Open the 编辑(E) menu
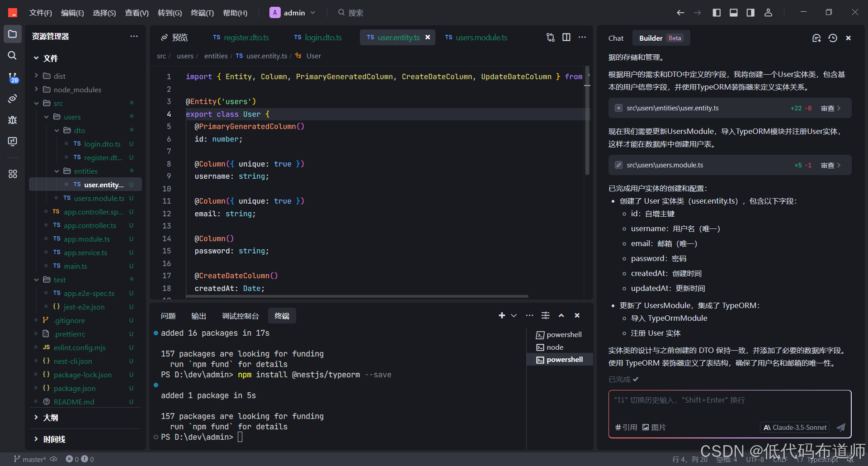Viewport: 868px width, 466px height. tap(72, 13)
